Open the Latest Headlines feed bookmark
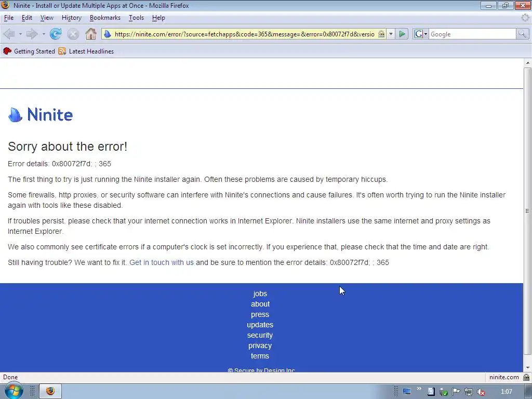The image size is (532, 399). tap(86, 51)
